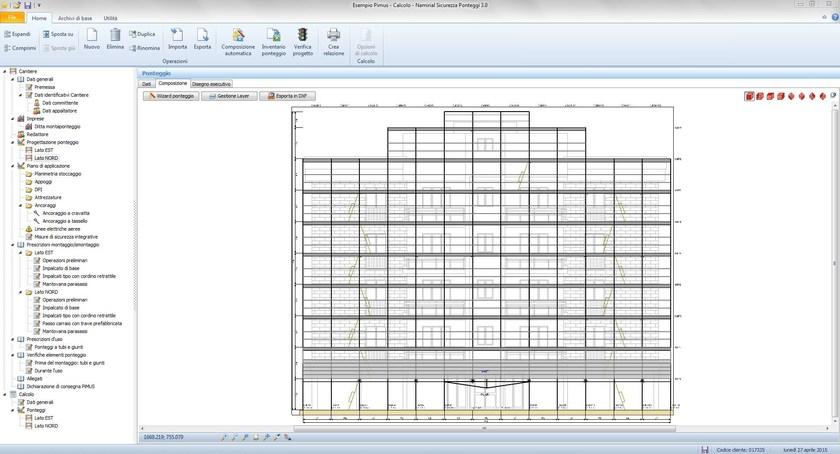Screen dimensions: 840x454
Task: Select the first red cube view icon
Action: (748, 97)
